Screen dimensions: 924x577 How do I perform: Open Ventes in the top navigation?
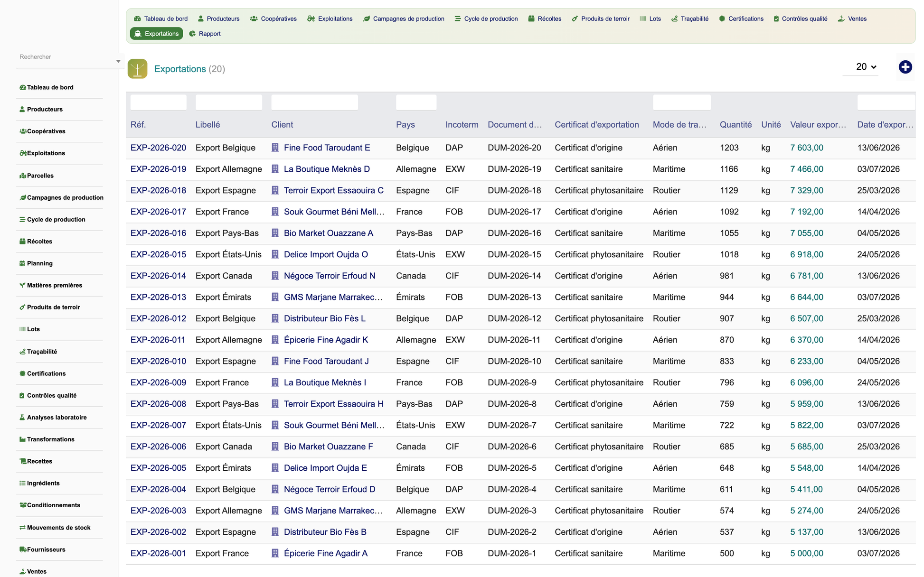(x=852, y=19)
